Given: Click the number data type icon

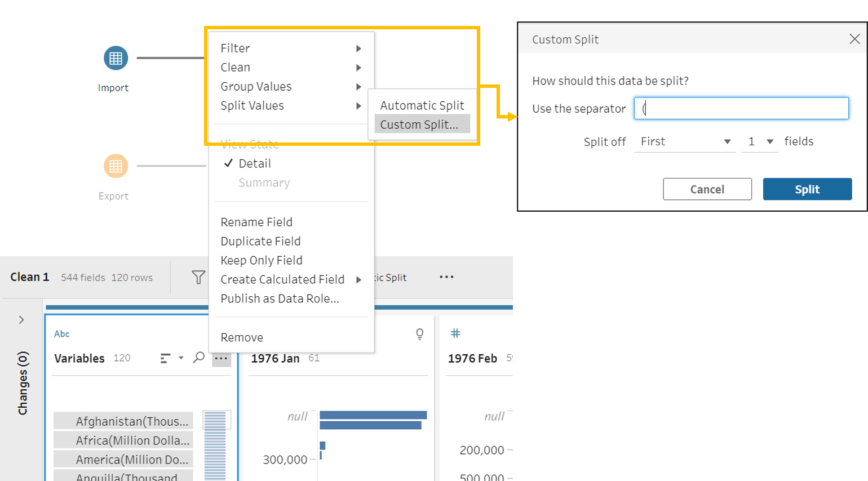Looking at the screenshot, I should (x=455, y=333).
